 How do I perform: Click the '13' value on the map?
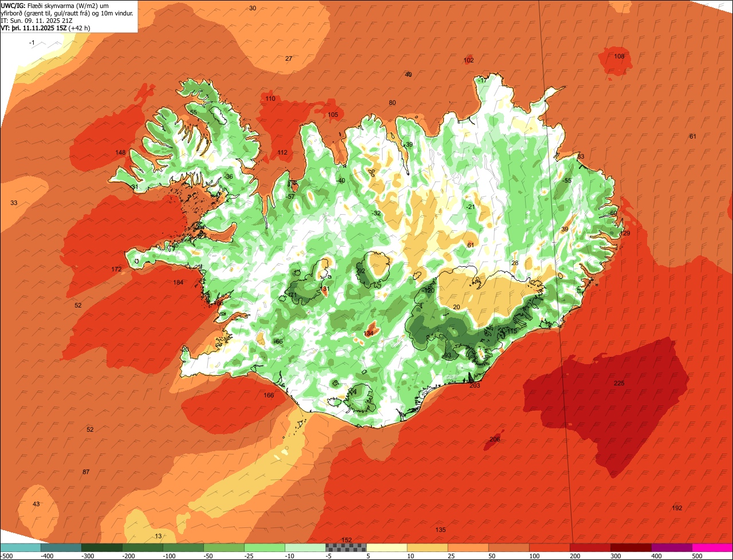(158, 536)
